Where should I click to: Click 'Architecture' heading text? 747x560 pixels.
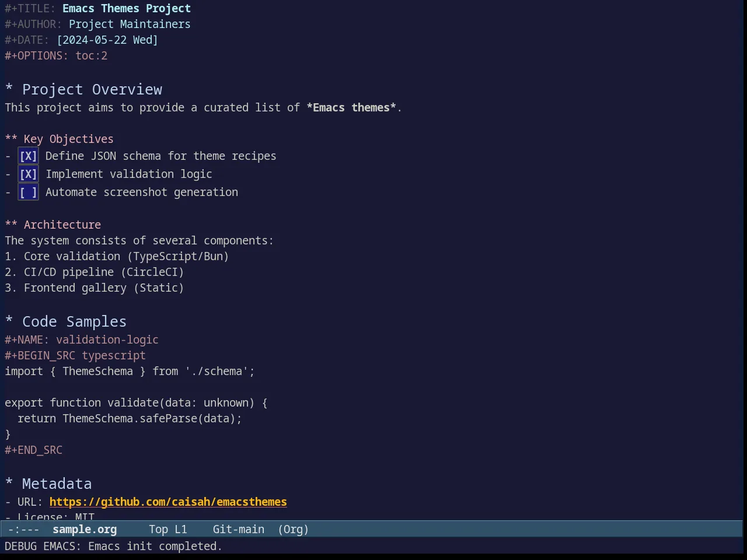coord(62,225)
